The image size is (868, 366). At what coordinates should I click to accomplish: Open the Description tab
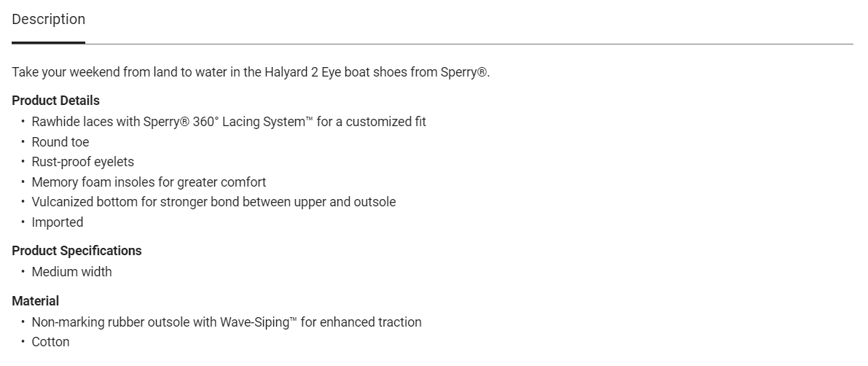[48, 20]
